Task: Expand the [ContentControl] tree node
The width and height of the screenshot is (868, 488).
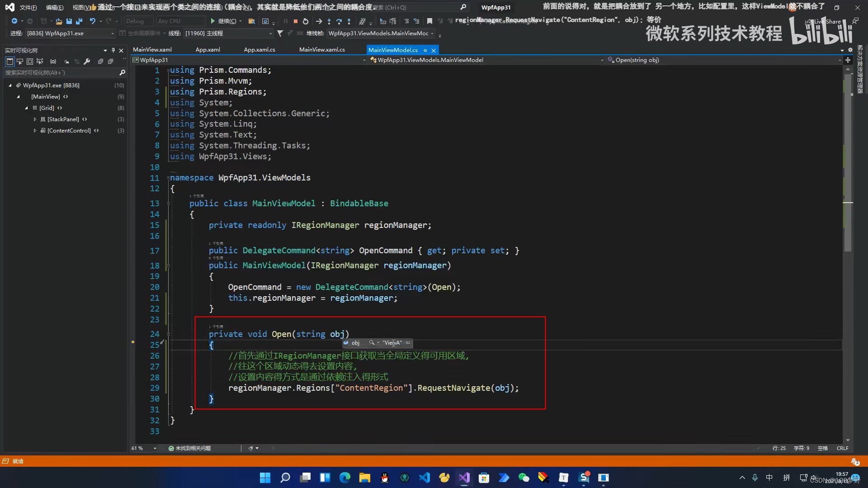Action: 35,130
